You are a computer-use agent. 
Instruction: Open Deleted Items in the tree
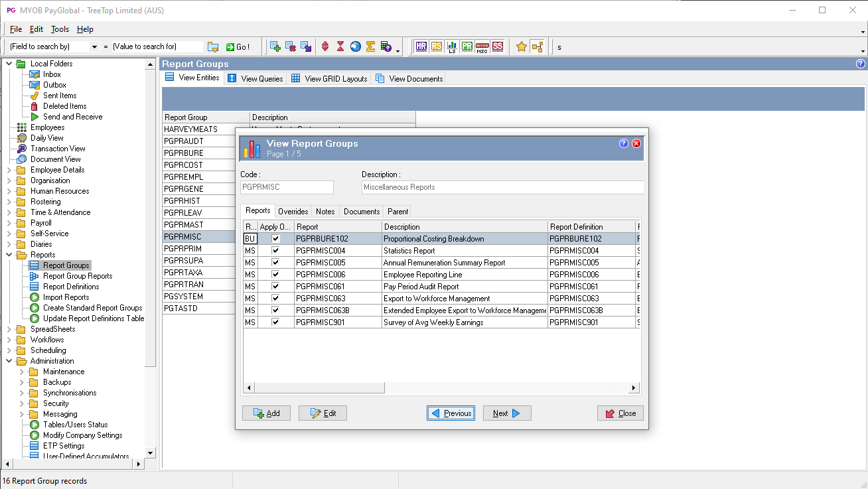click(64, 106)
